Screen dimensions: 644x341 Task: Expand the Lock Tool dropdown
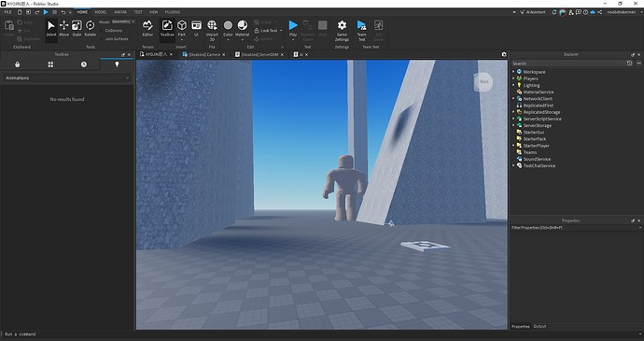coord(281,31)
